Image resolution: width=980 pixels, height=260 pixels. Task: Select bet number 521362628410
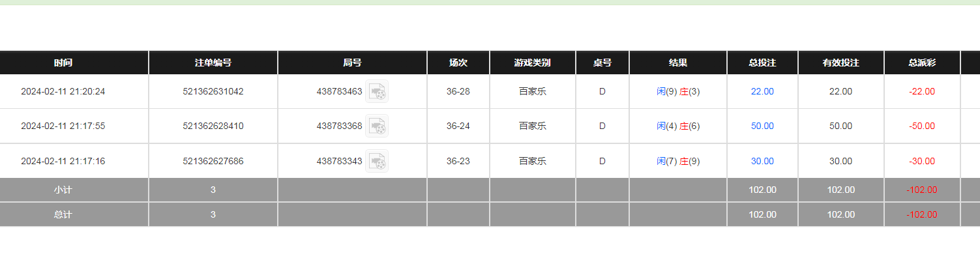pos(213,126)
